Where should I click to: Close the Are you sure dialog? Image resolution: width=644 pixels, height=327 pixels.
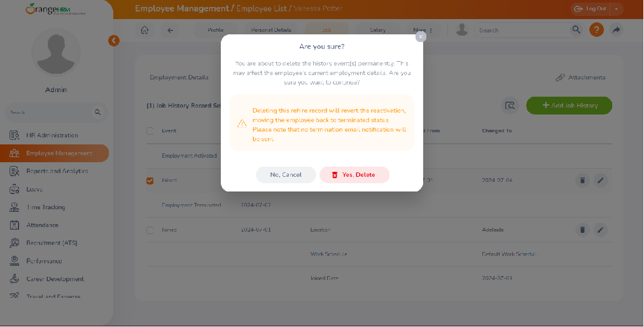pos(421,36)
